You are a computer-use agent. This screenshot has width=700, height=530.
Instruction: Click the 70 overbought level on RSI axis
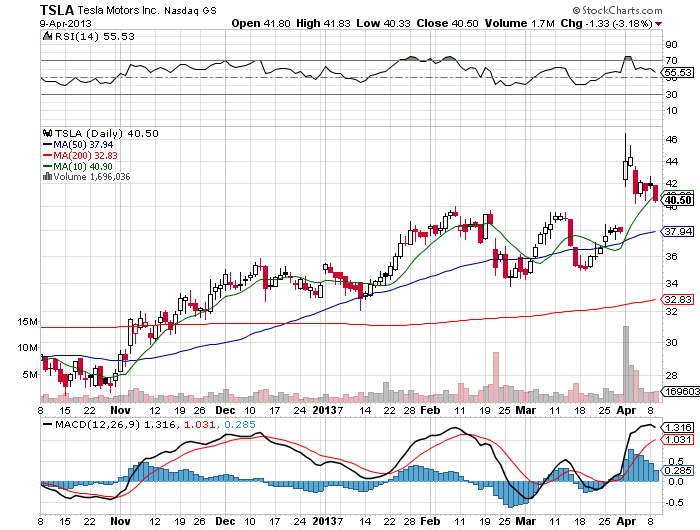click(671, 60)
